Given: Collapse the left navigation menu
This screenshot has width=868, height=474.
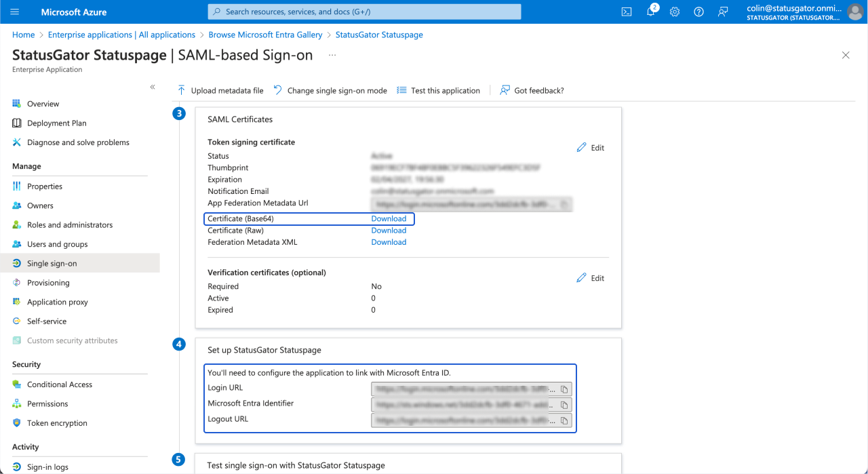Looking at the screenshot, I should click(153, 87).
